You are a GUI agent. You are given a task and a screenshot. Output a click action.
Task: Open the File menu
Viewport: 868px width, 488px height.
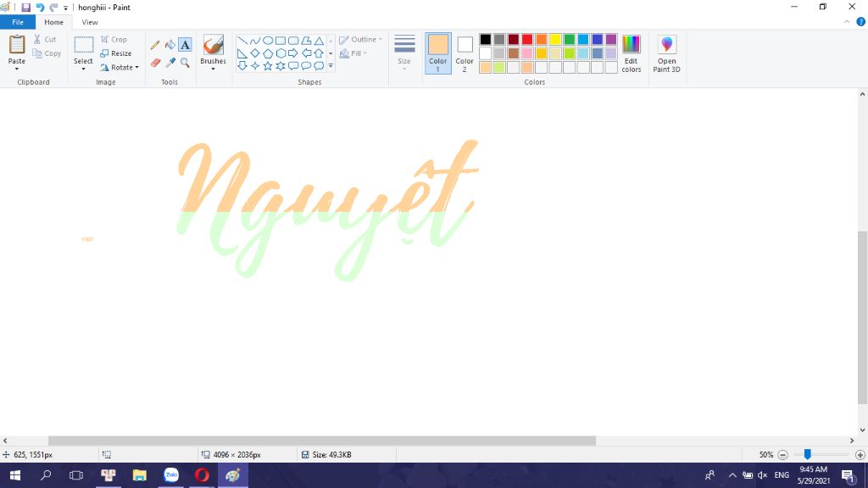coord(18,22)
